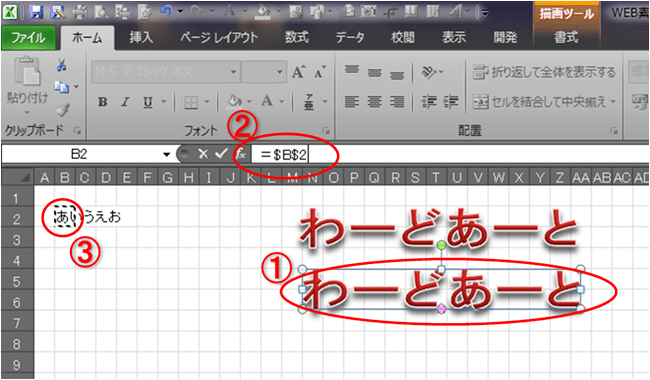
Task: Toggle Bold formatting
Action: click(x=103, y=102)
